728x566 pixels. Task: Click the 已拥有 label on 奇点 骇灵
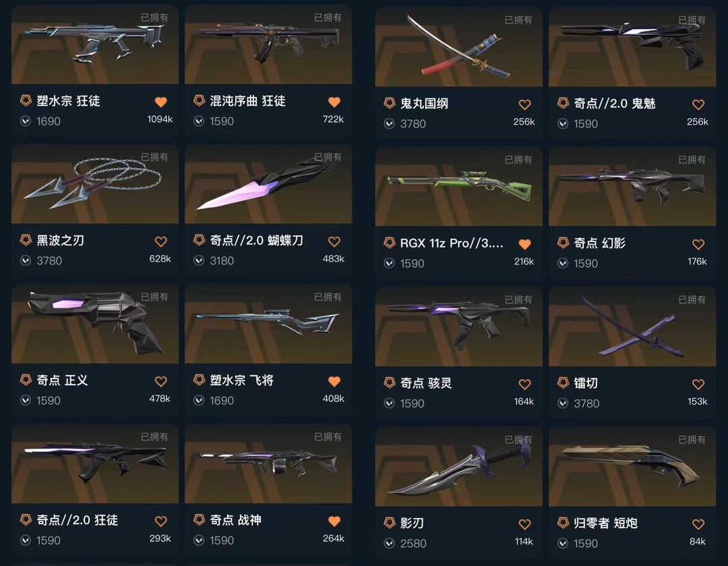518,300
